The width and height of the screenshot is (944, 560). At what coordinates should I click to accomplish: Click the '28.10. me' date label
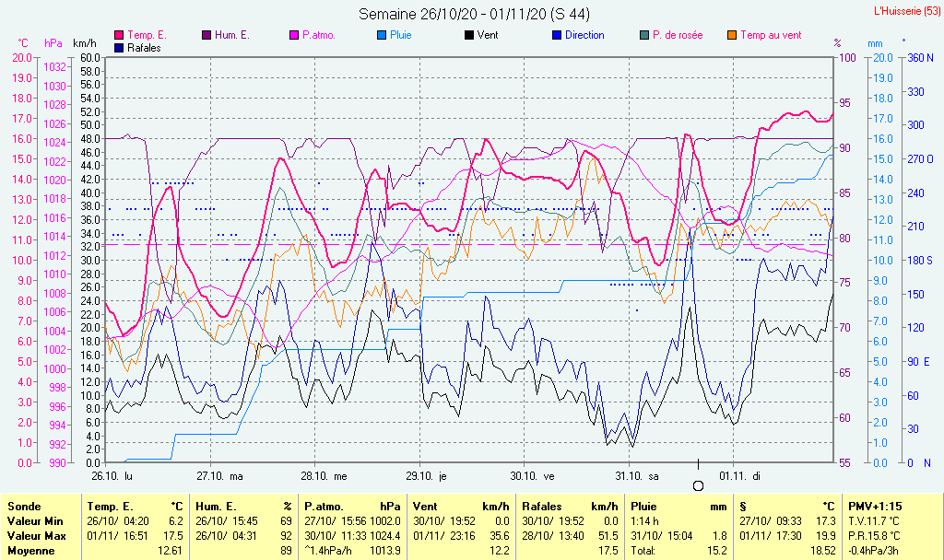pos(324,476)
